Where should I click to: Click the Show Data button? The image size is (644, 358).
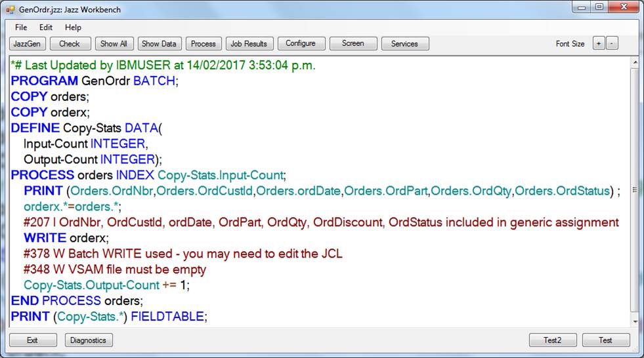pos(159,43)
